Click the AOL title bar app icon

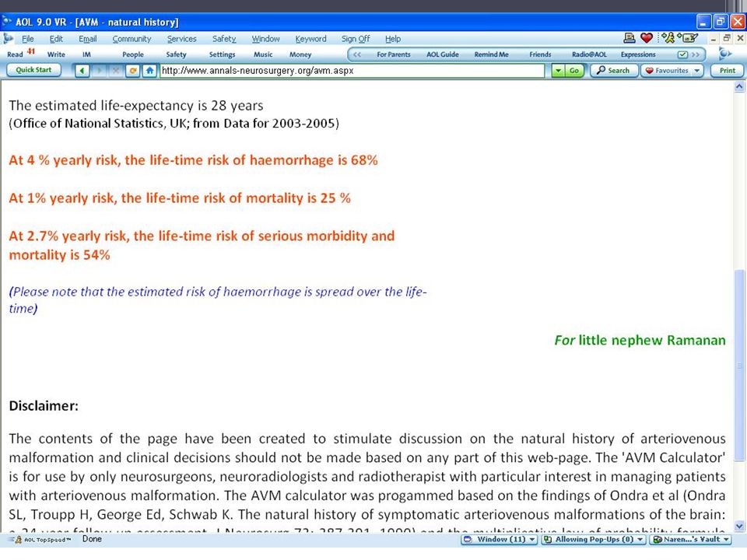pos(7,22)
